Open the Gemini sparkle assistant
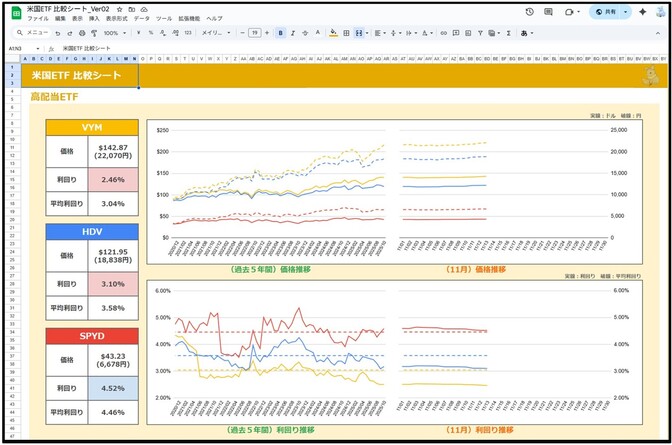Screen dimensions: 672x445 coord(642,12)
